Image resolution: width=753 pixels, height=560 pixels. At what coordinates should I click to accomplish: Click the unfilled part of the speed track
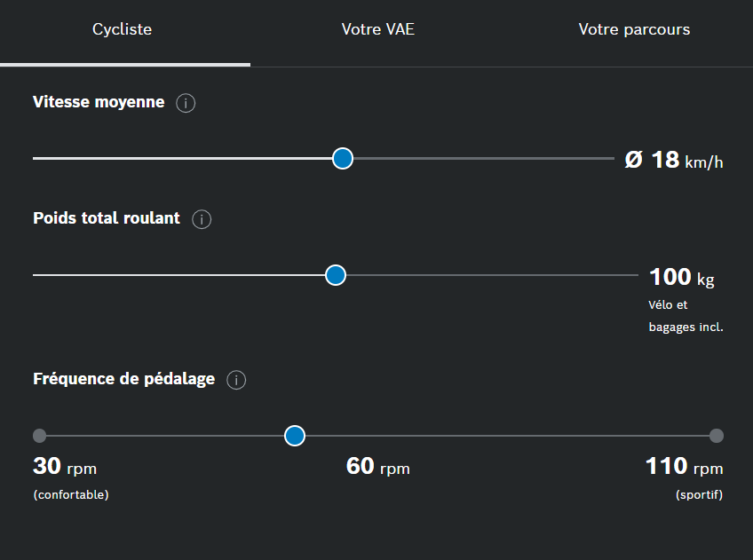pos(484,158)
